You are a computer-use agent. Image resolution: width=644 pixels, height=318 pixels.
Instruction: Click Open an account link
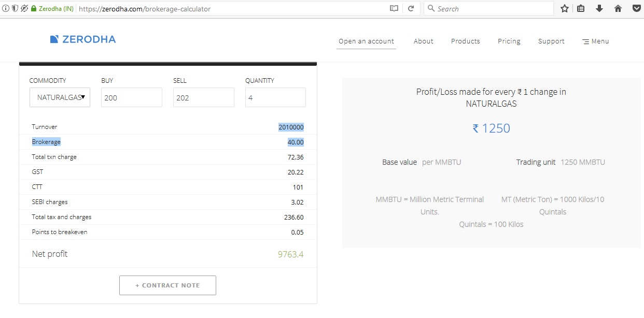[x=366, y=41]
